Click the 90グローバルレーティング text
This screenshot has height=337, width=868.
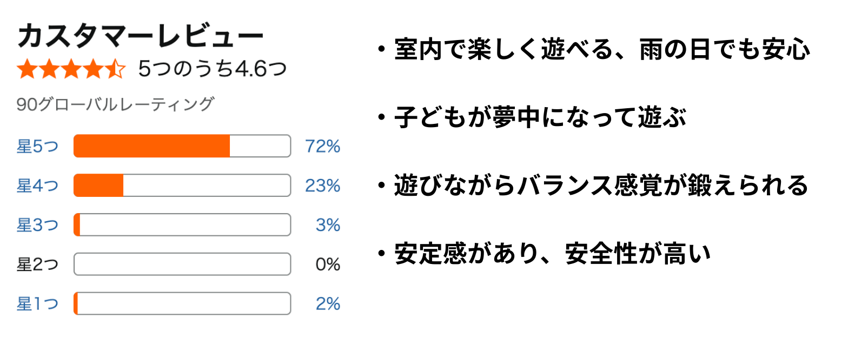[115, 104]
